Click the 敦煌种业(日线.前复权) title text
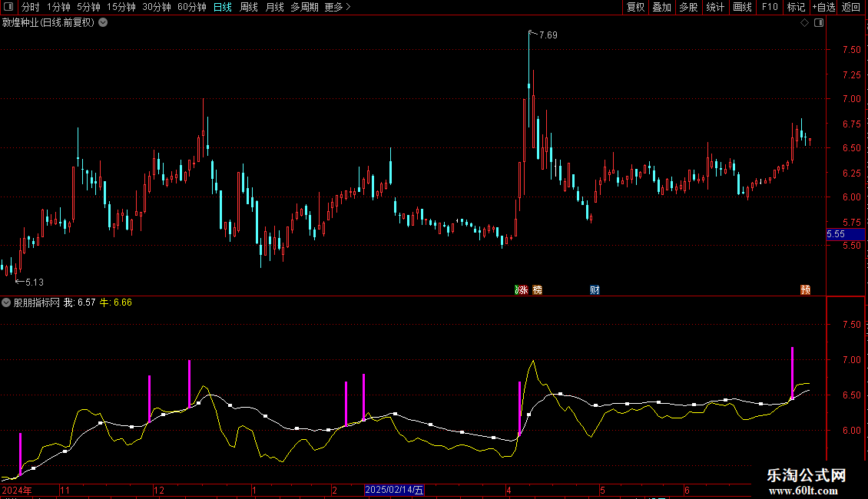Image resolution: width=868 pixels, height=499 pixels. pyautogui.click(x=48, y=23)
